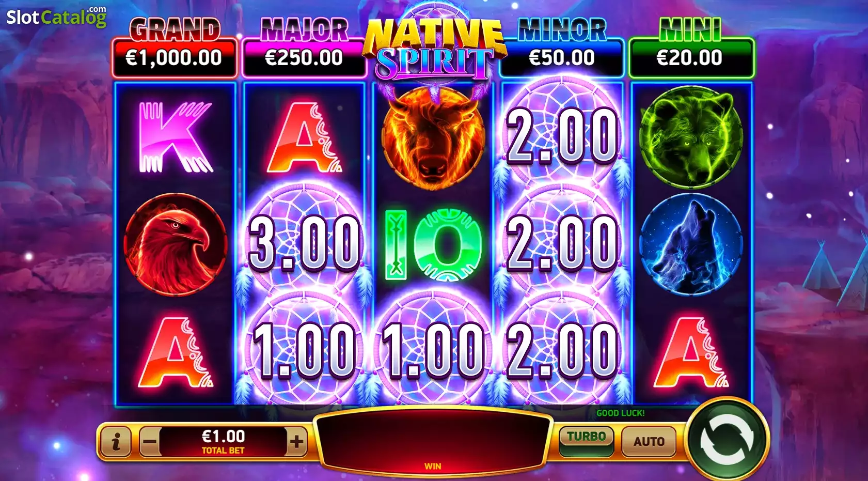Image resolution: width=868 pixels, height=481 pixels.
Task: Click the pink K card symbol
Action: pyautogui.click(x=176, y=137)
